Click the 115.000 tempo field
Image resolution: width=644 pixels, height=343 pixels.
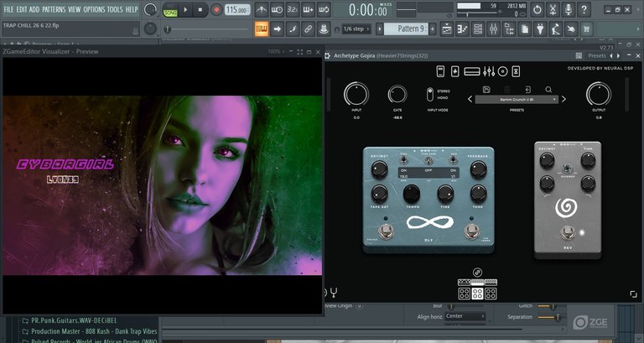click(x=237, y=10)
